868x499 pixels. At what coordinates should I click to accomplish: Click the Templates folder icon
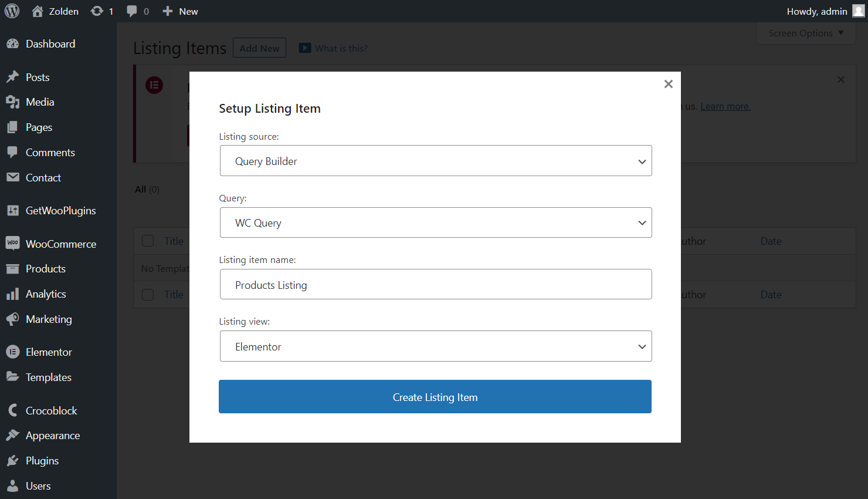pyautogui.click(x=12, y=377)
